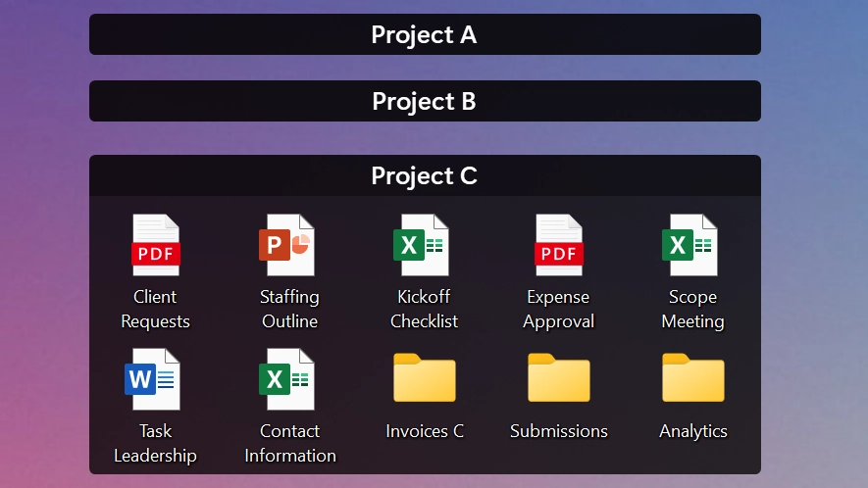This screenshot has width=868, height=488.
Task: Open the Kickoff Checklist Excel file
Action: pos(422,245)
